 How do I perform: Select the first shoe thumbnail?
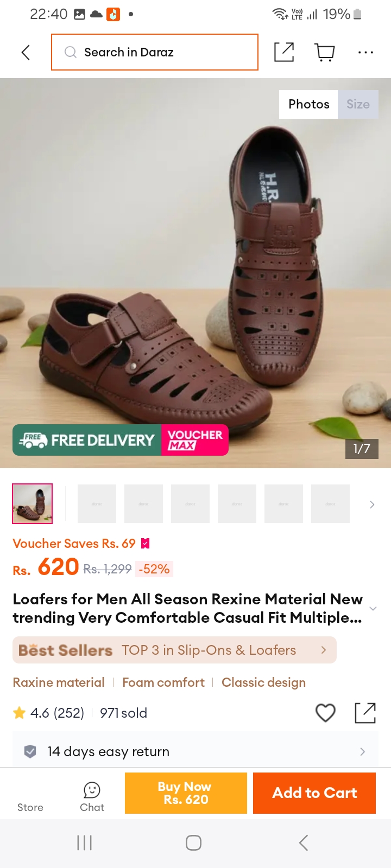pos(33,503)
